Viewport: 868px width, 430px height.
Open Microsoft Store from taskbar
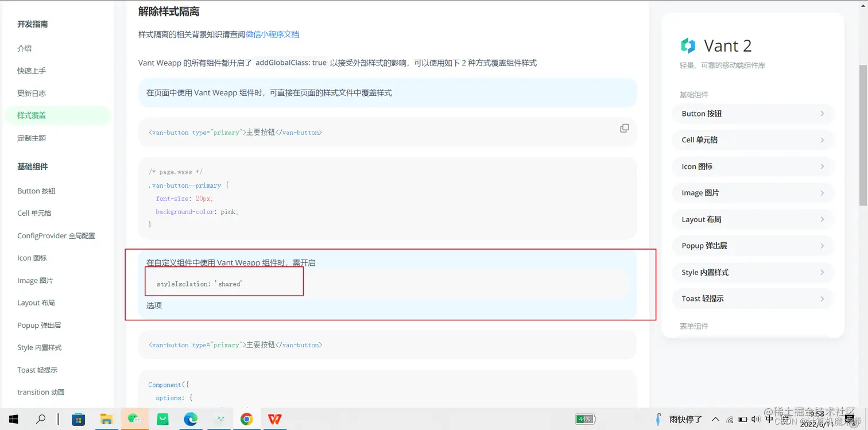(79, 419)
